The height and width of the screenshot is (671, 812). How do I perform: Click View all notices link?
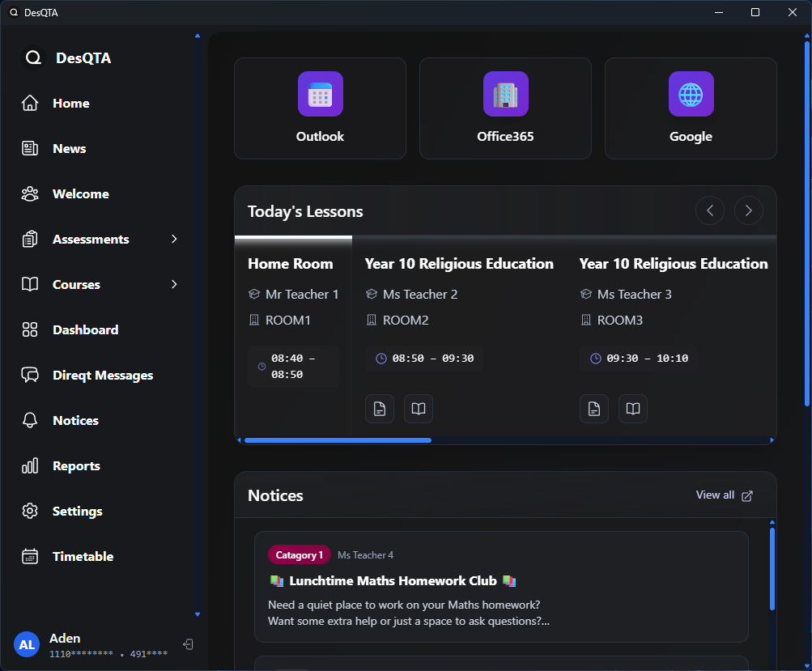[x=724, y=495]
